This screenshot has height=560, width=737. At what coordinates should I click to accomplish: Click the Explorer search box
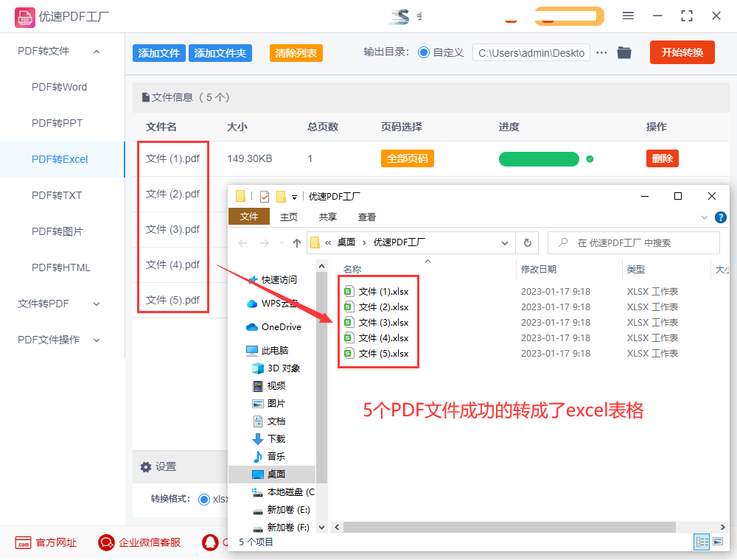coord(634,243)
